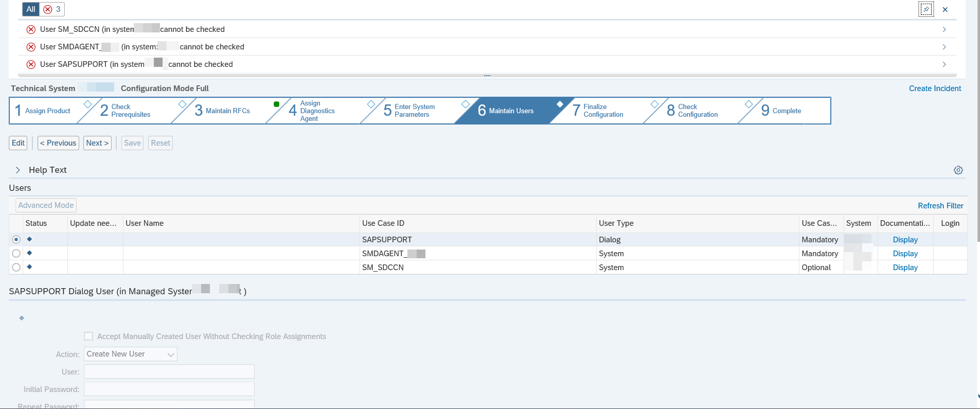Display documentation for SM_SDCCN row
Screen dimensions: 980x409
[x=905, y=268]
